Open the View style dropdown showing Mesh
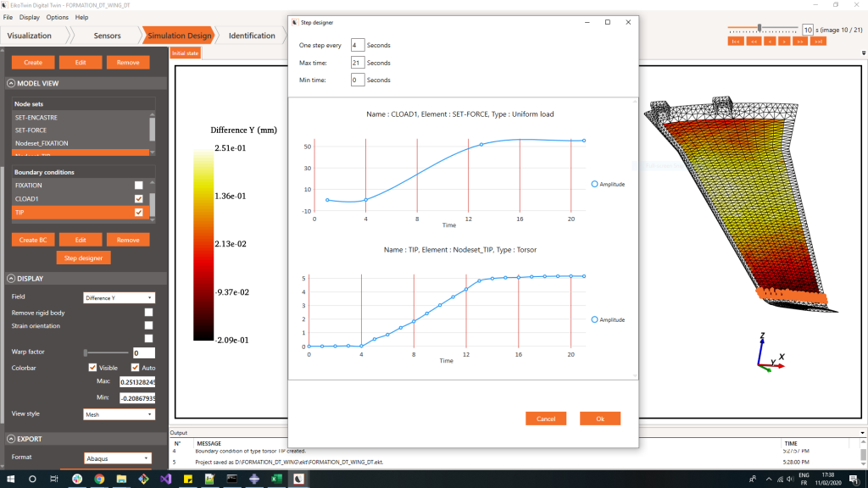This screenshot has height=488, width=868. 119,414
